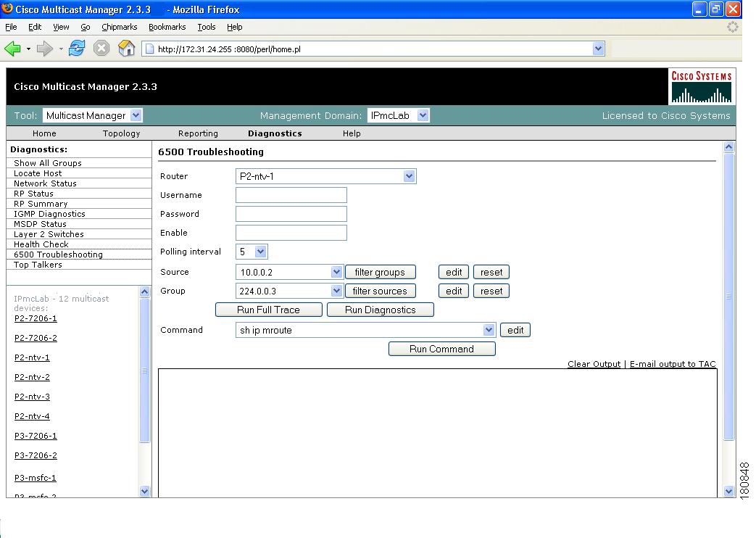Screen dimensions: 756x538
Task: Go to the Home tab
Action: [44, 133]
